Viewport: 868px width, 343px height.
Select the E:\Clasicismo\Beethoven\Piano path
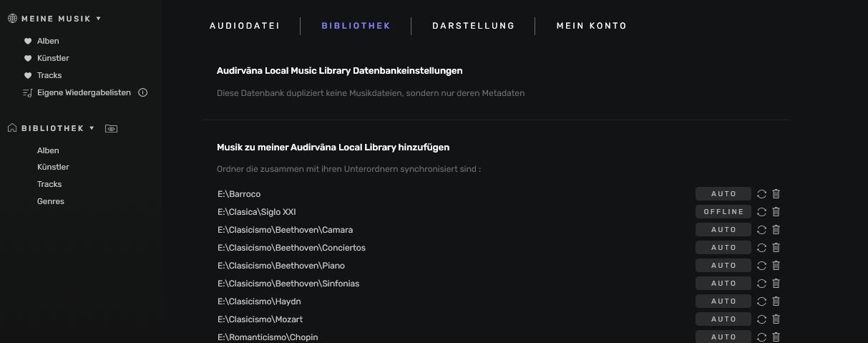281,266
